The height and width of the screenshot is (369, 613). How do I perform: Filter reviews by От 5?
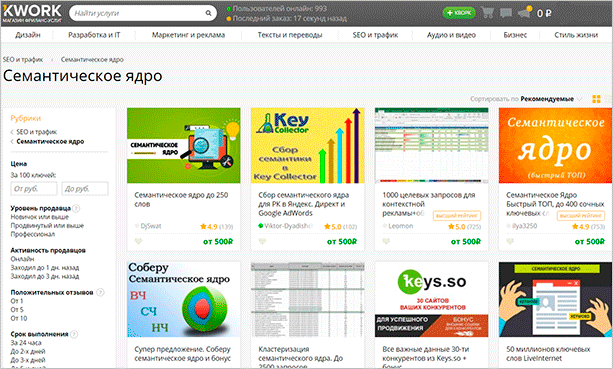[17, 310]
